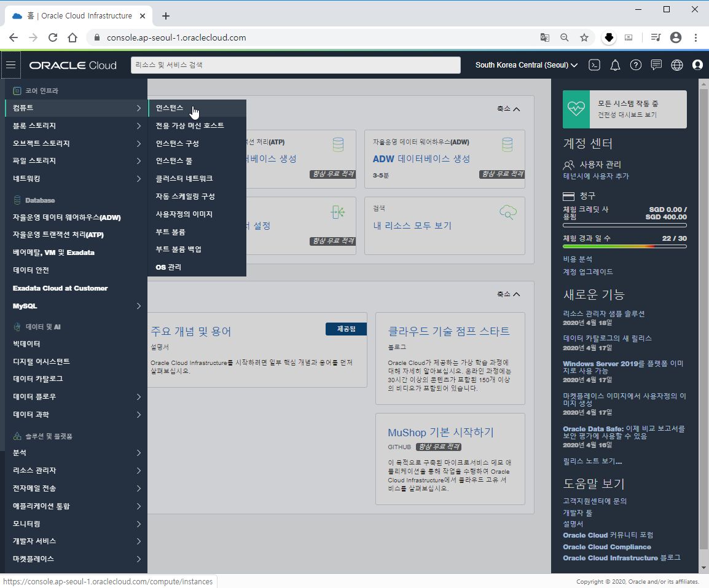Collapse the second 축소 section
709x588 pixels.
pyautogui.click(x=508, y=294)
